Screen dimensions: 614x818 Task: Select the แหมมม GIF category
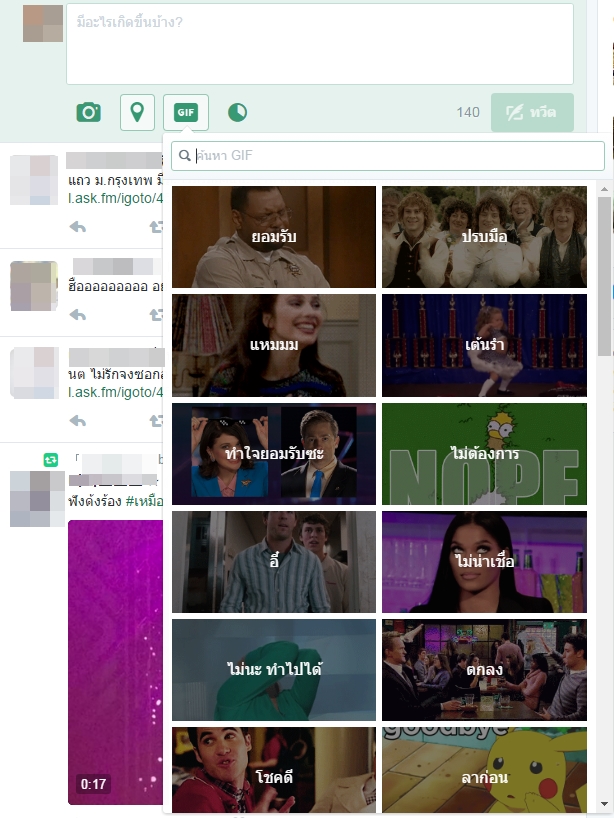pos(274,345)
